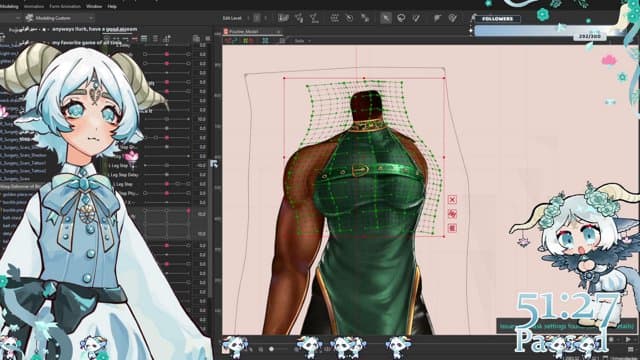Select the Brush selection tool
Screen dimensions: 640x360
[x=416, y=18]
